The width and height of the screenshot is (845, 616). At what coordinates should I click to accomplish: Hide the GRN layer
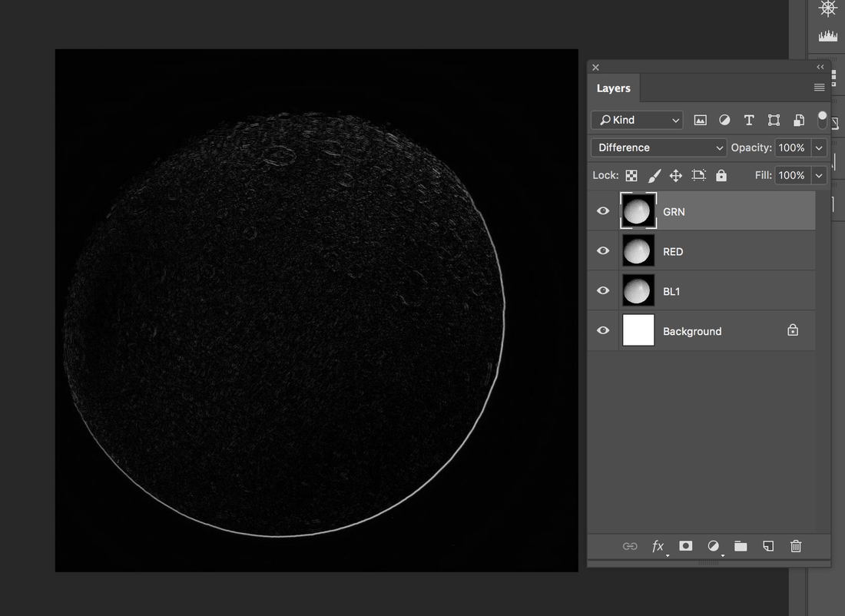[x=603, y=211]
